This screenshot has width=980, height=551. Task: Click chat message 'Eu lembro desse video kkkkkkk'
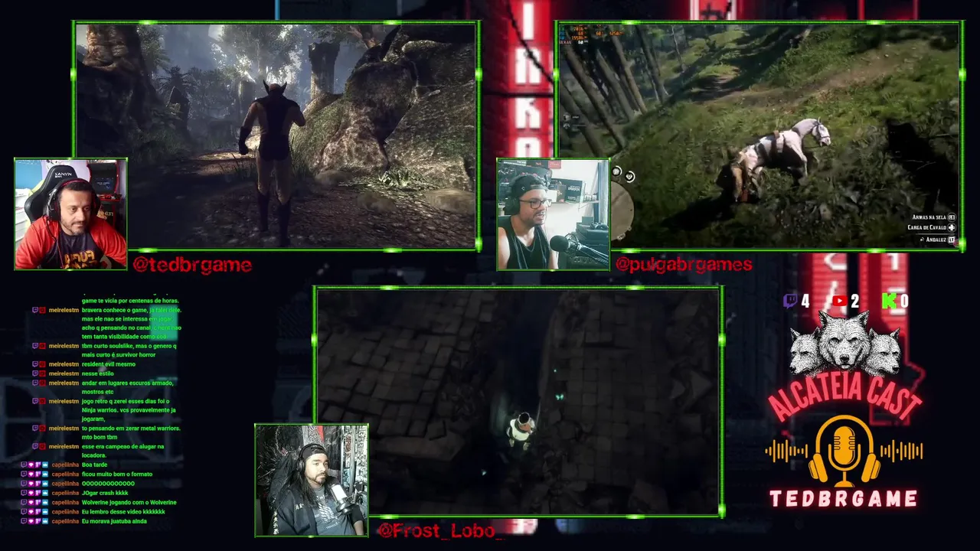point(123,512)
